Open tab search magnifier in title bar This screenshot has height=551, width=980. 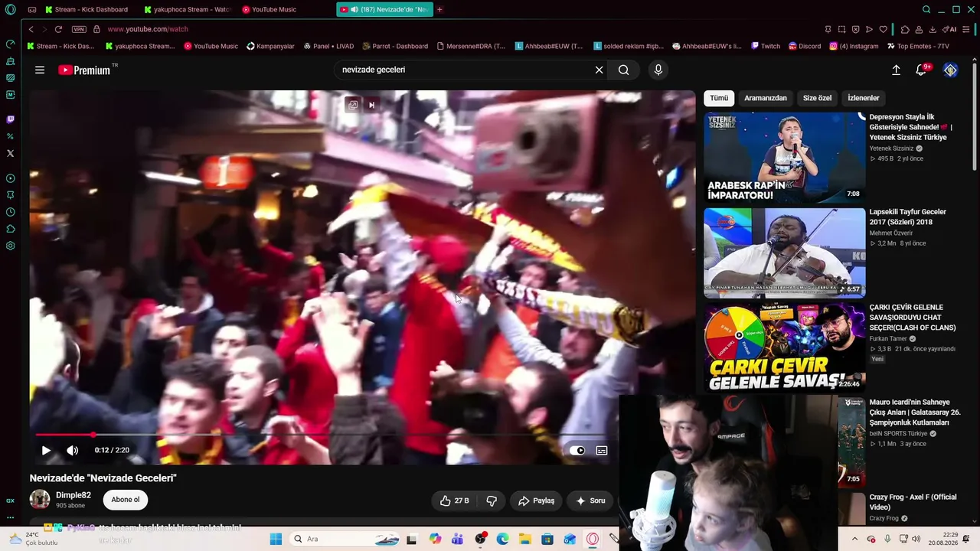[926, 9]
